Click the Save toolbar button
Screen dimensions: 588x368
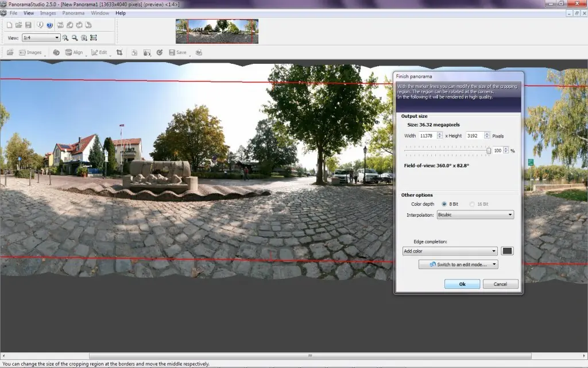pos(178,52)
